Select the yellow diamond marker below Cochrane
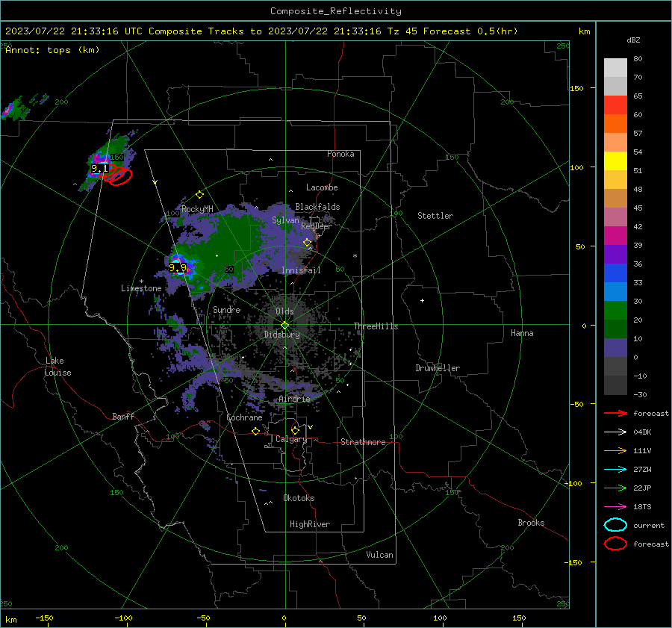 256,432
